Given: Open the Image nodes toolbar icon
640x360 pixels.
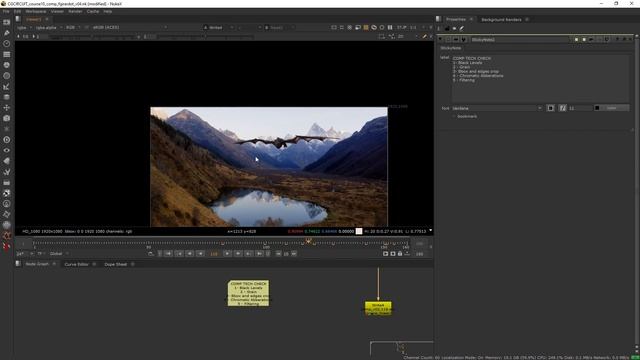Looking at the screenshot, I should [7, 22].
